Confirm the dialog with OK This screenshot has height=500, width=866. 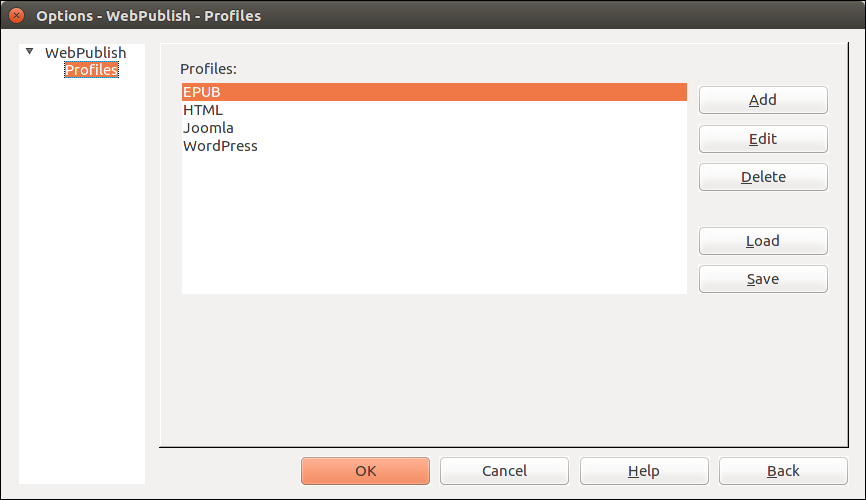click(365, 471)
